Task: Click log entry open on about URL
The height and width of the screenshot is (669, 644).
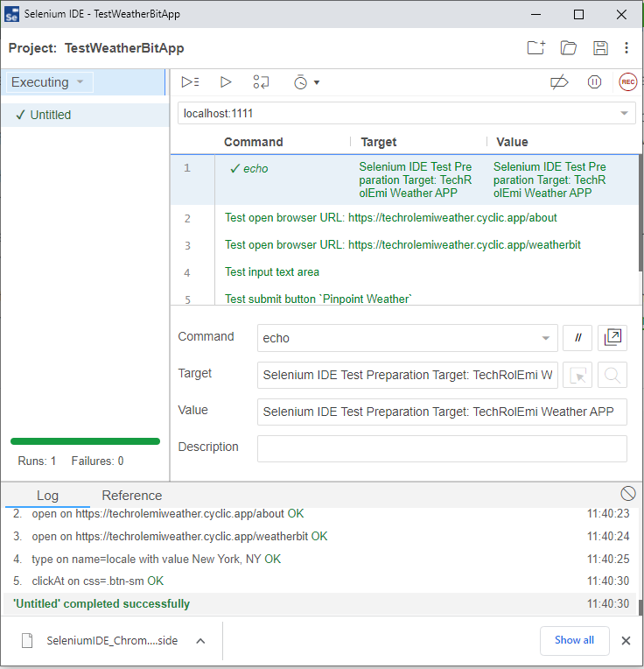Action: [x=320, y=514]
